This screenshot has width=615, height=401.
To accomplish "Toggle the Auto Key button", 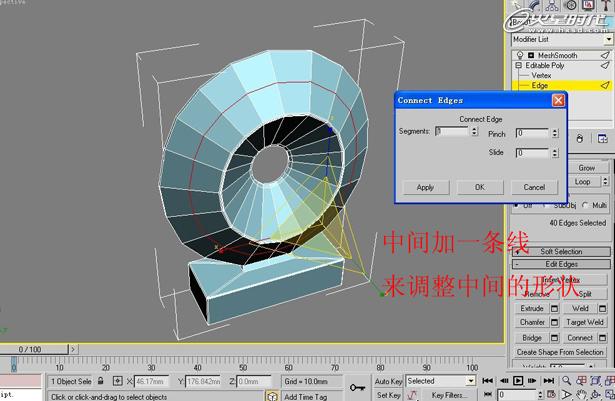I will click(388, 381).
